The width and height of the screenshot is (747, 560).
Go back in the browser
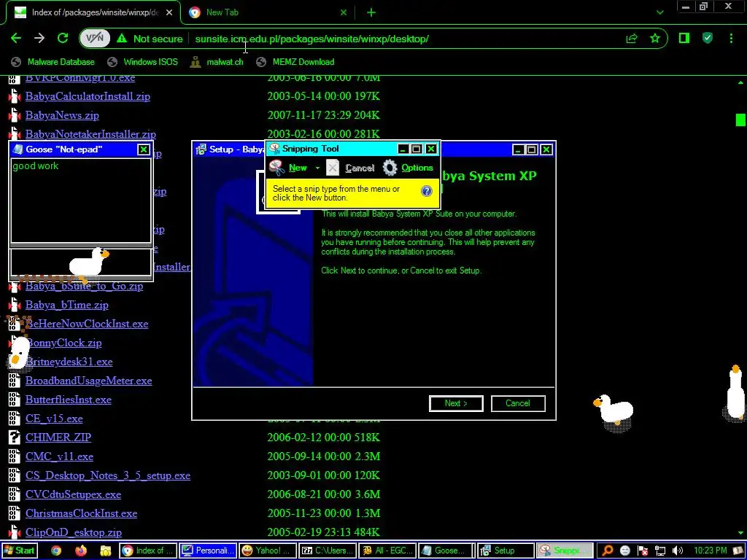[16, 39]
